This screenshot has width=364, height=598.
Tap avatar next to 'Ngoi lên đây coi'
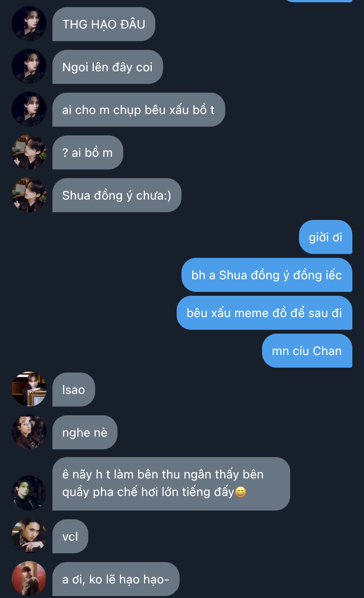(29, 66)
